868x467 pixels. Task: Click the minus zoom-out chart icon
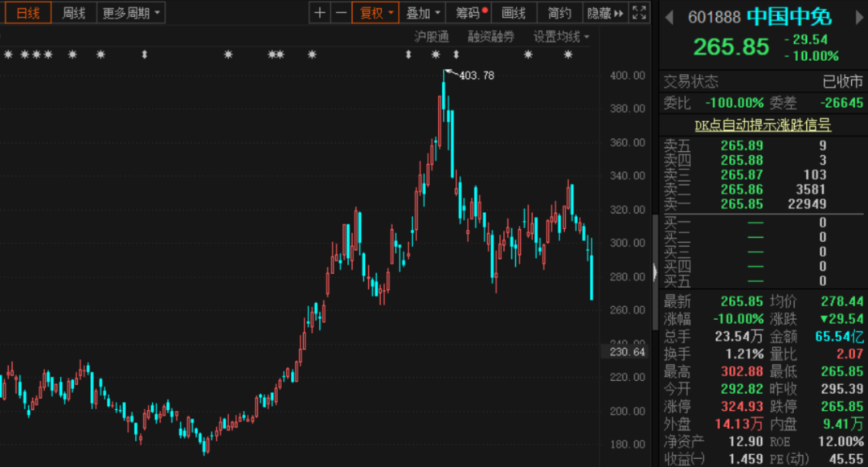coord(341,13)
